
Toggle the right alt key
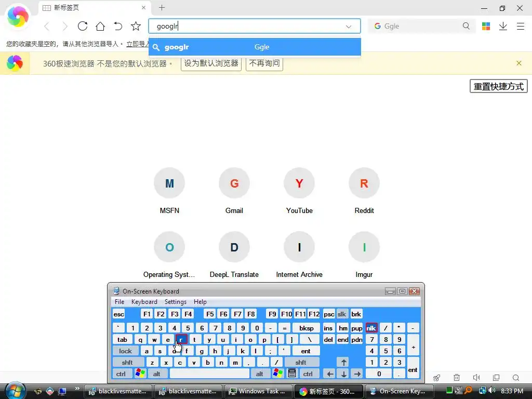[x=260, y=374]
